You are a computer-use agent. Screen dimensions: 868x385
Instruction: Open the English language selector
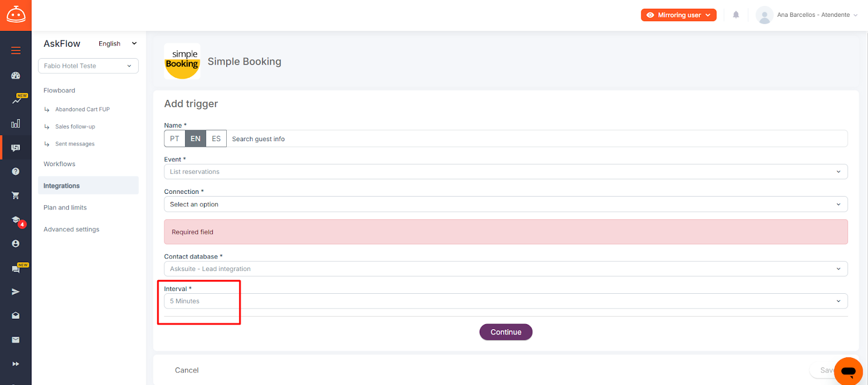pos(118,44)
